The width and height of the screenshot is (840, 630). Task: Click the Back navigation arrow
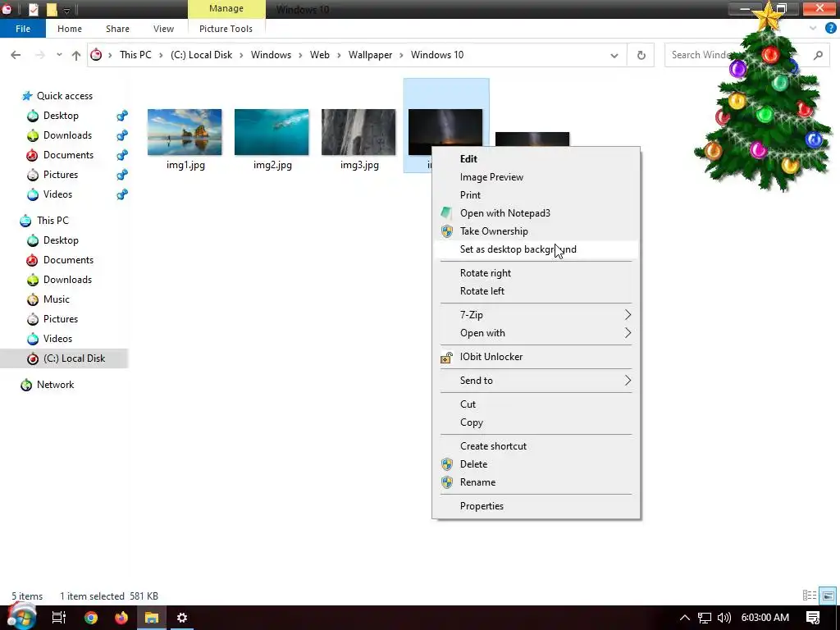click(16, 55)
